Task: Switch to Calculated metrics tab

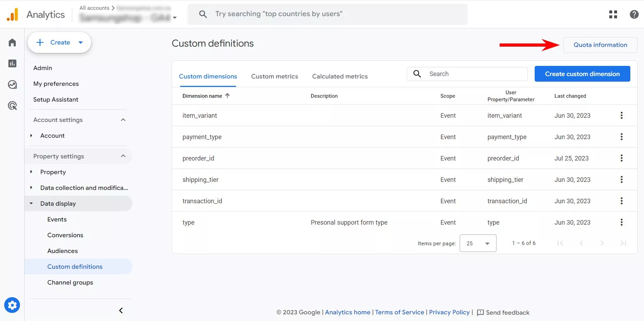Action: pos(340,76)
